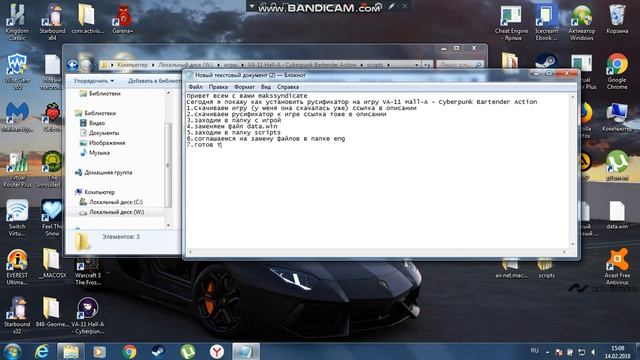
Task: Open File Explorer from the taskbar
Action: [71, 352]
